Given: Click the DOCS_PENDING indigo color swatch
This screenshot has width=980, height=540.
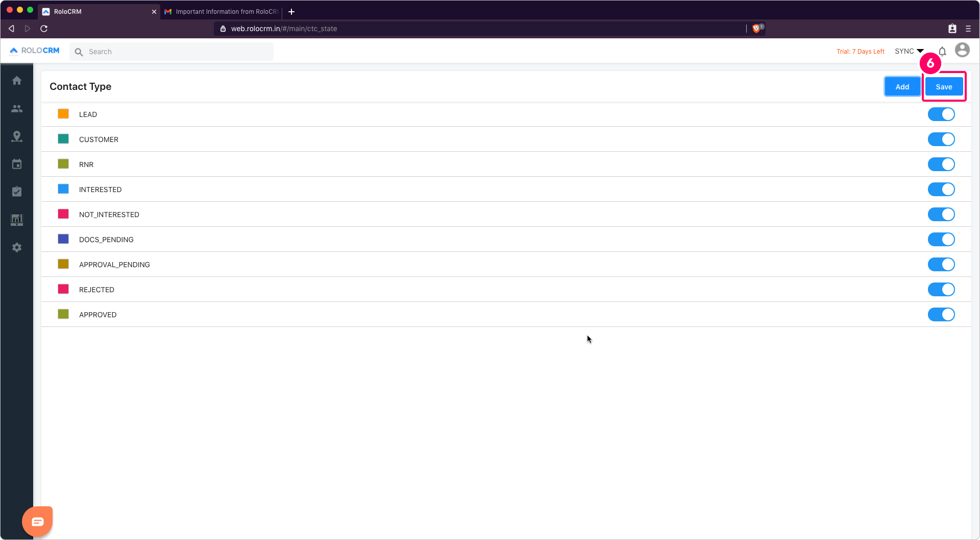Looking at the screenshot, I should click(x=63, y=239).
